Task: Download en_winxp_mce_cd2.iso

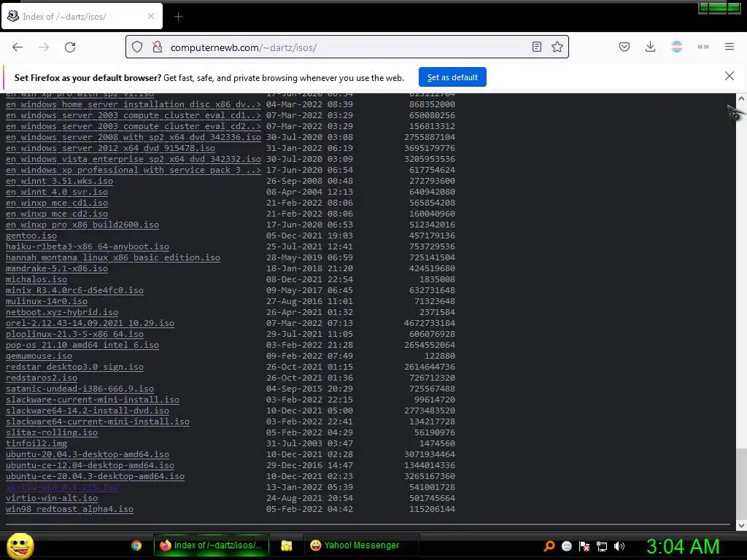Action: point(57,214)
